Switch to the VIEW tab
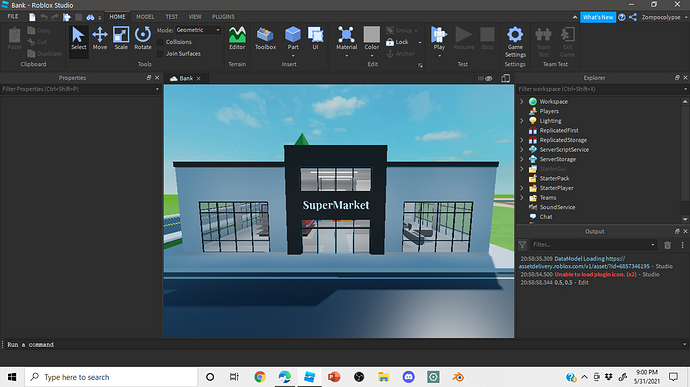The image size is (690, 387). [x=195, y=17]
